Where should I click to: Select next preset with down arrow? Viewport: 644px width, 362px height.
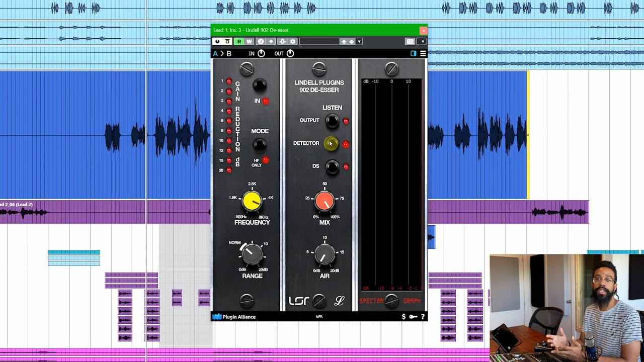[351, 42]
